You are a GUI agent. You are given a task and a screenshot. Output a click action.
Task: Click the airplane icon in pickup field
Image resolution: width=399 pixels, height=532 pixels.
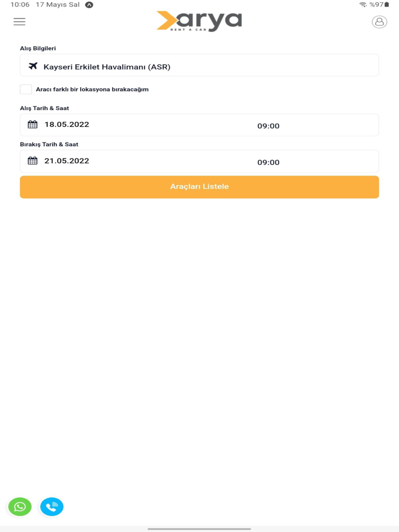point(33,66)
